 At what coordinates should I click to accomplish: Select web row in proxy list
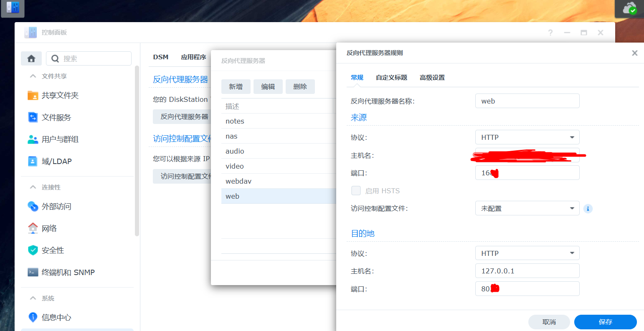point(279,196)
